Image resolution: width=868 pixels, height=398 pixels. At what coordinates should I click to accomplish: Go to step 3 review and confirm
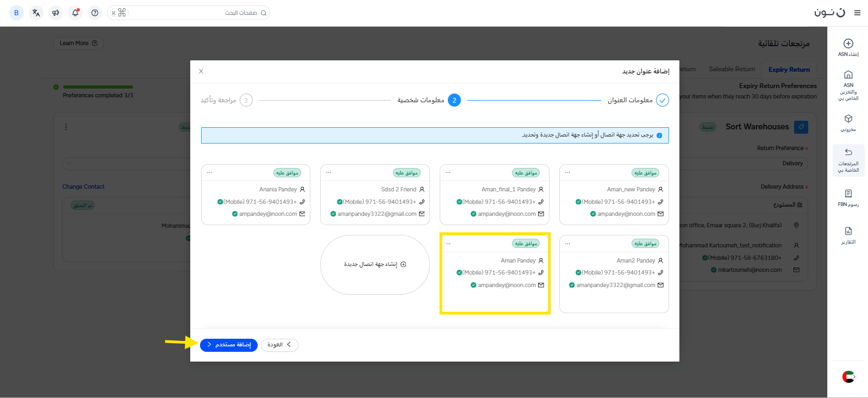[246, 100]
